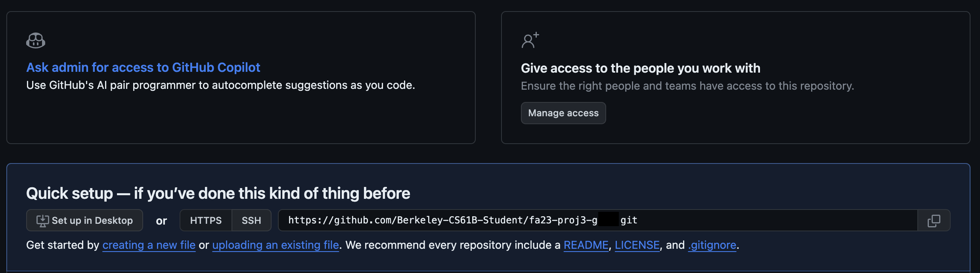Switch clone URL to HTTPS

[x=206, y=221]
